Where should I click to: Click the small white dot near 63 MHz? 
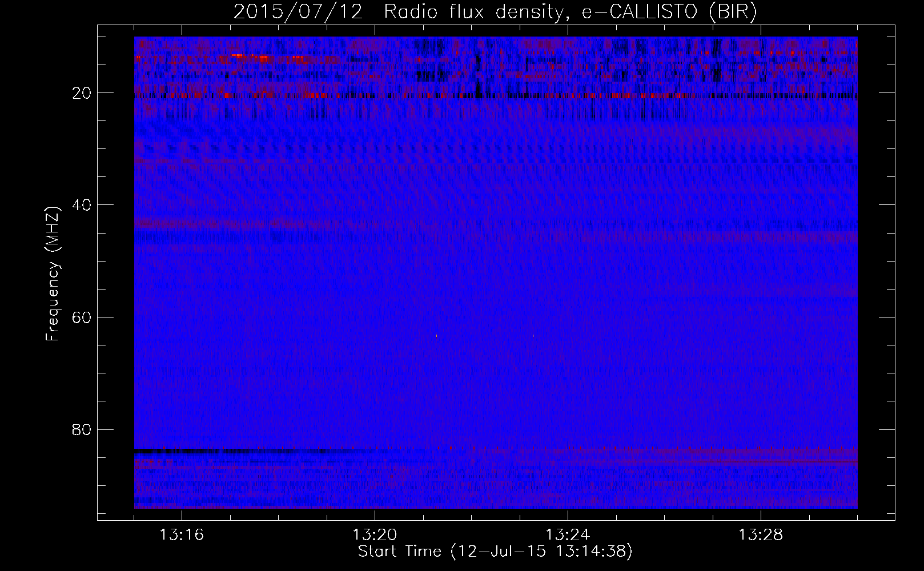(x=533, y=336)
